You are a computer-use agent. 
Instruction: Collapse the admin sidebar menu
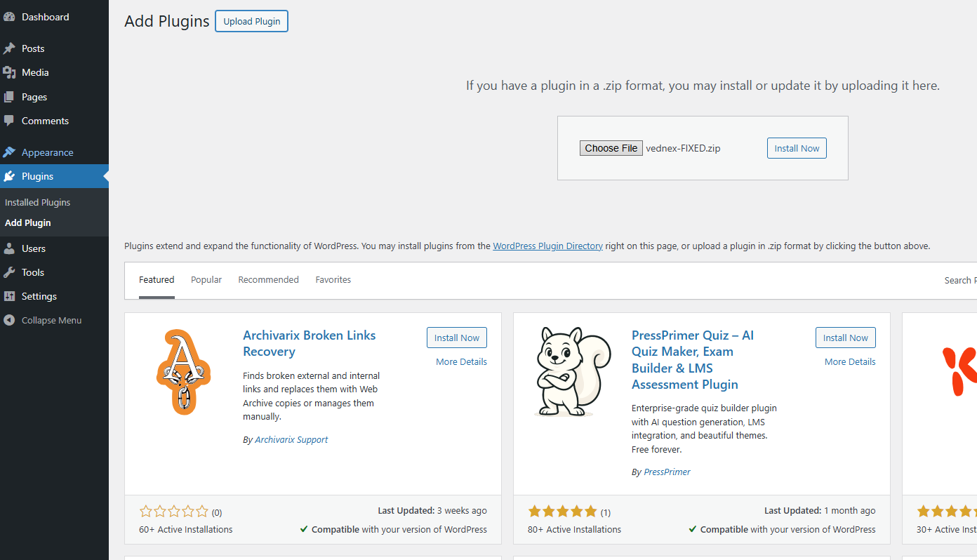pos(54,320)
